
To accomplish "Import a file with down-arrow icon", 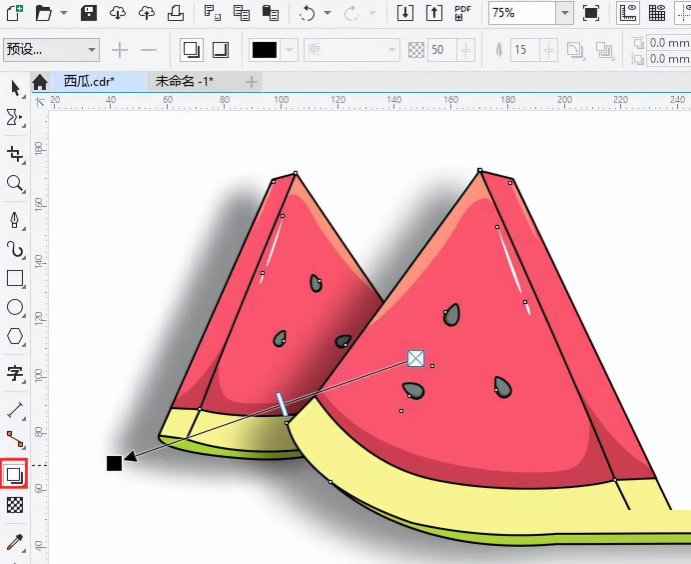I will click(405, 13).
